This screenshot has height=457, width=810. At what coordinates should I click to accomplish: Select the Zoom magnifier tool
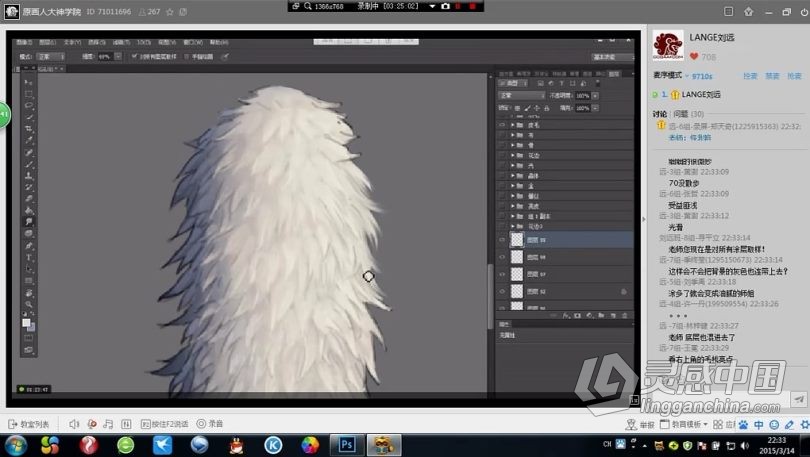point(28,304)
